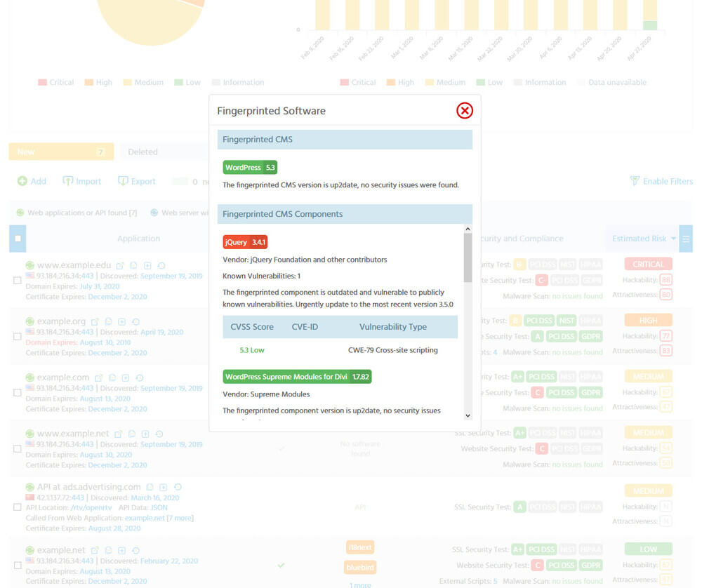
Task: Click the history icon beside API at ads.advertising.com
Action: (178, 487)
